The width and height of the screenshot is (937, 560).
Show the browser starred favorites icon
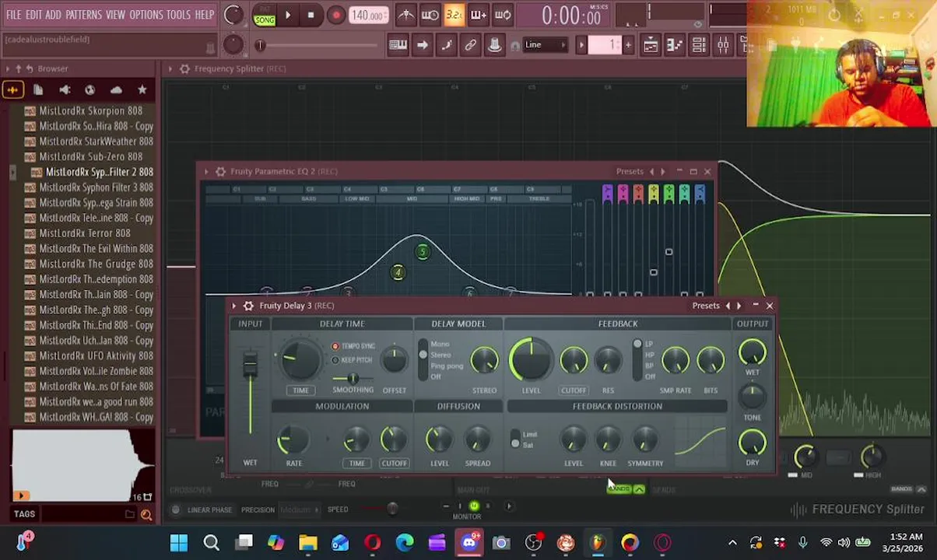[142, 90]
